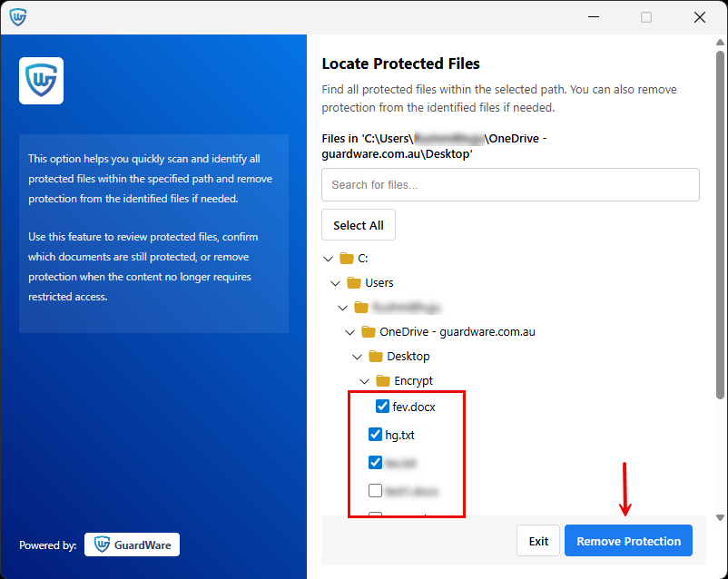Click the Select All button
Viewport: 728px width, 579px height.
pos(358,224)
